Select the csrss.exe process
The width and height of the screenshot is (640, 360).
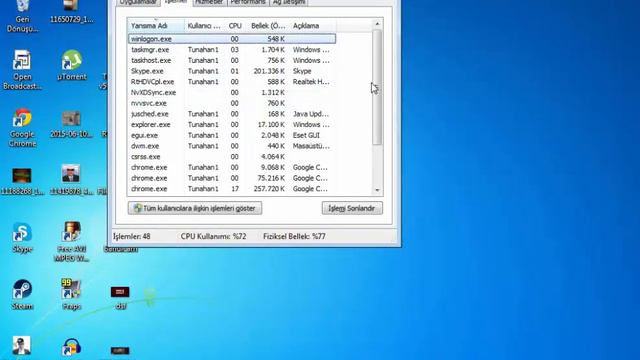click(x=232, y=157)
